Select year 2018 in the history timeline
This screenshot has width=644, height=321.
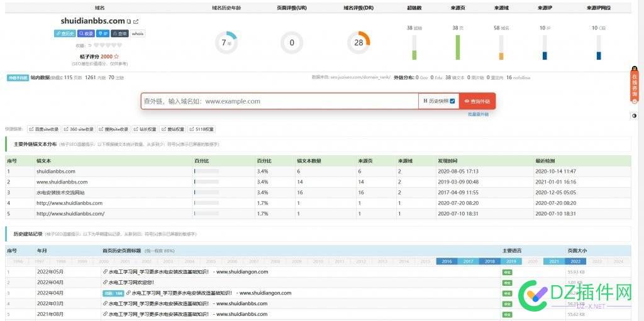tap(489, 261)
